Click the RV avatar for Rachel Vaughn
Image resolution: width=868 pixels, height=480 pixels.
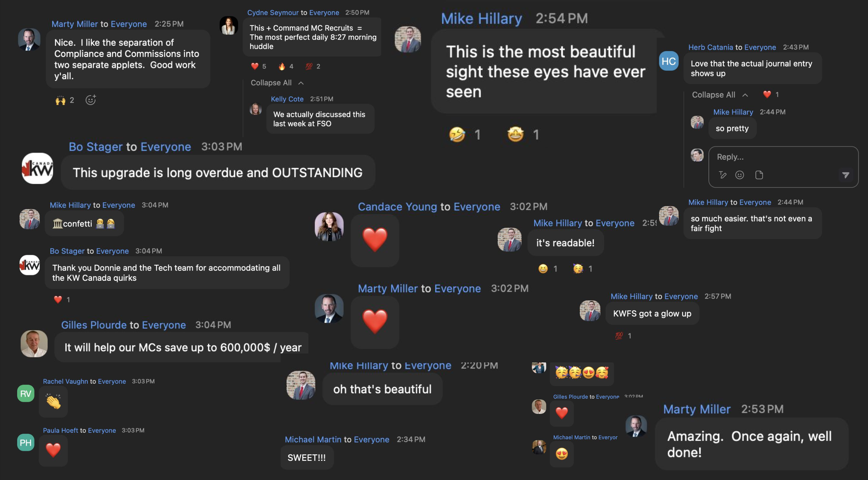point(26,394)
